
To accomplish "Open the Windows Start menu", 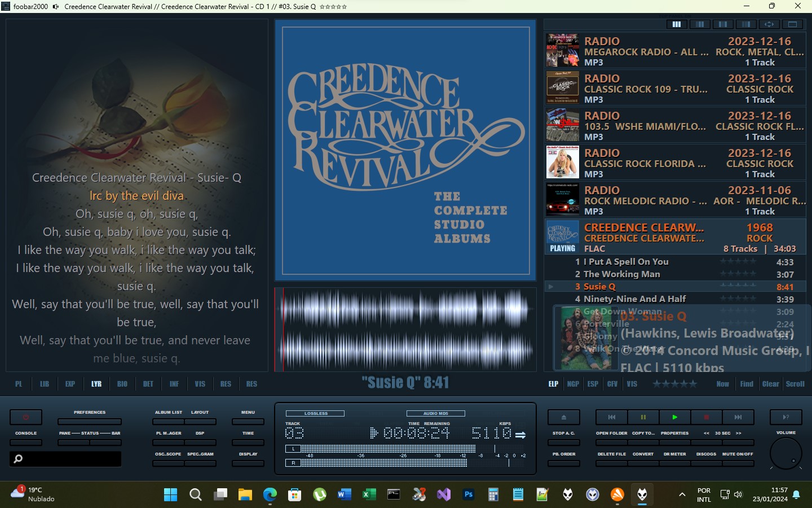I will pyautogui.click(x=170, y=495).
